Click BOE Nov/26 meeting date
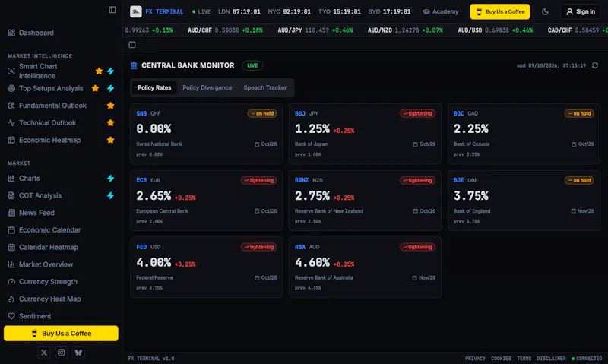The width and height of the screenshot is (608, 364). [582, 211]
